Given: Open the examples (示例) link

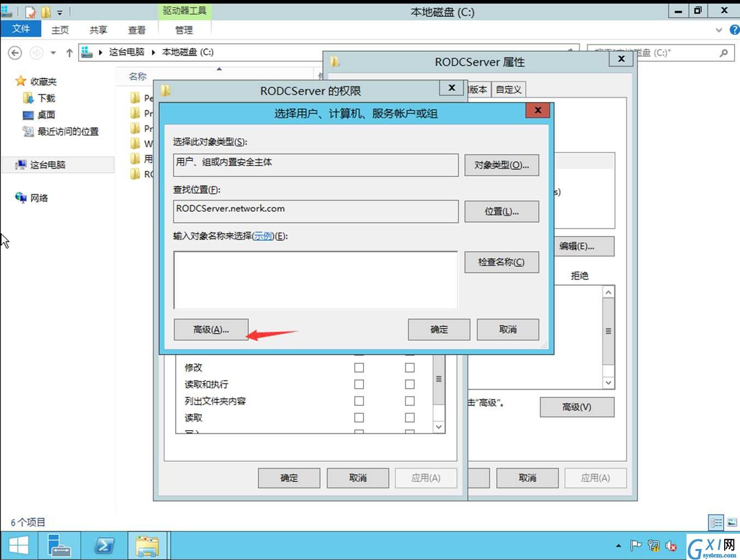Looking at the screenshot, I should (x=262, y=236).
